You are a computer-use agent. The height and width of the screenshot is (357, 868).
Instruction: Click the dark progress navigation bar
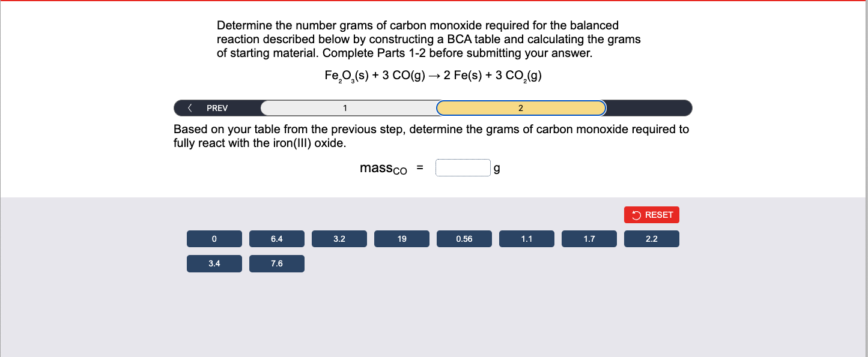649,107
